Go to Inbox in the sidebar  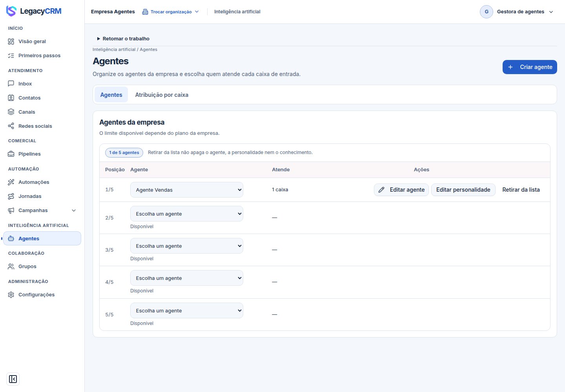tap(42, 84)
